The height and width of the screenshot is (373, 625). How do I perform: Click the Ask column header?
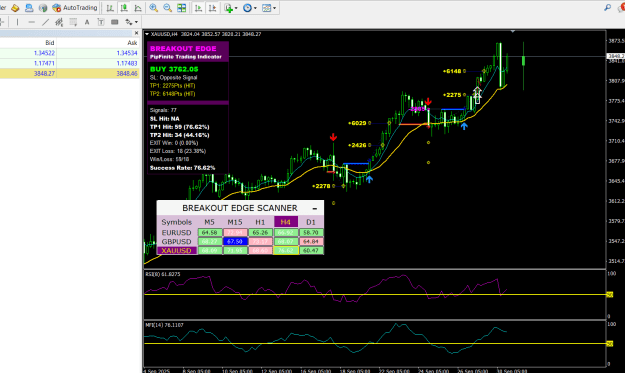(132, 43)
